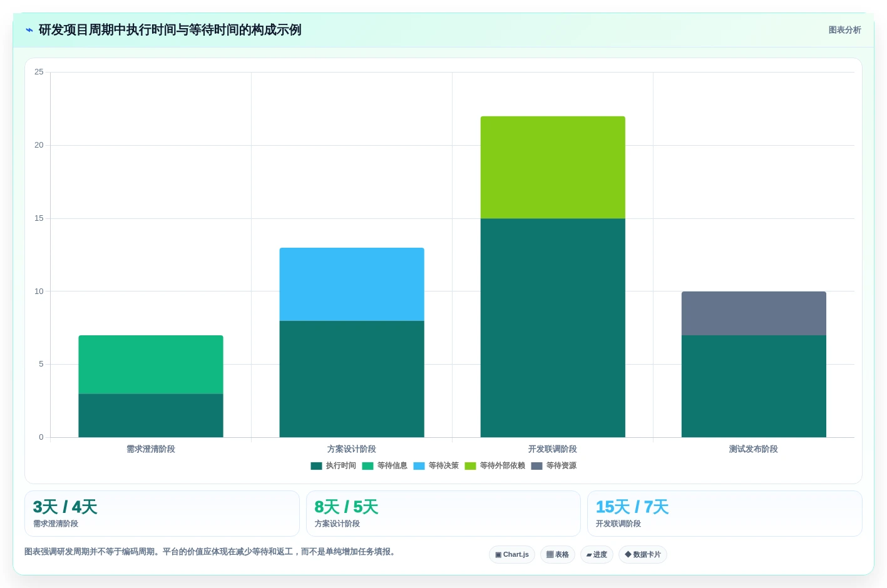Select the 表格 tag pill

[558, 554]
